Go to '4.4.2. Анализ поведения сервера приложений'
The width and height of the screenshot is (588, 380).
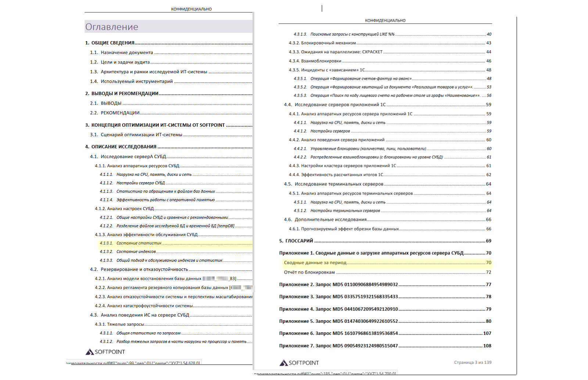click(390, 140)
